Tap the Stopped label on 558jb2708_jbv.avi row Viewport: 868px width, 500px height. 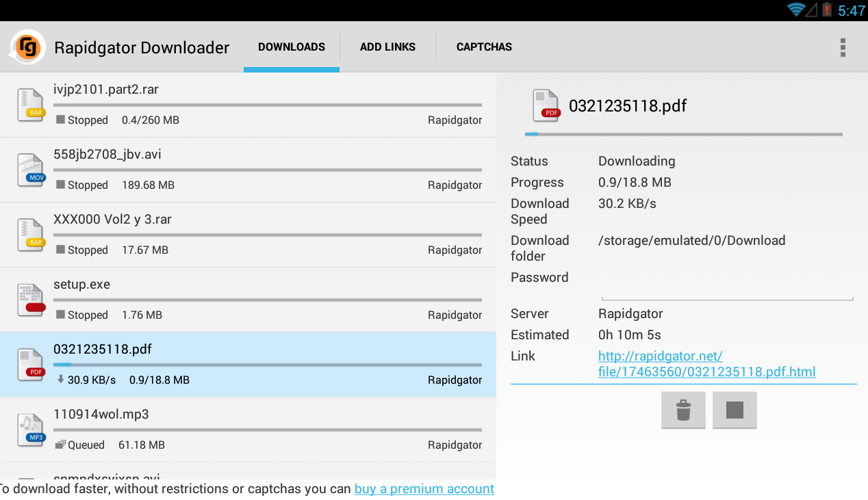(88, 185)
